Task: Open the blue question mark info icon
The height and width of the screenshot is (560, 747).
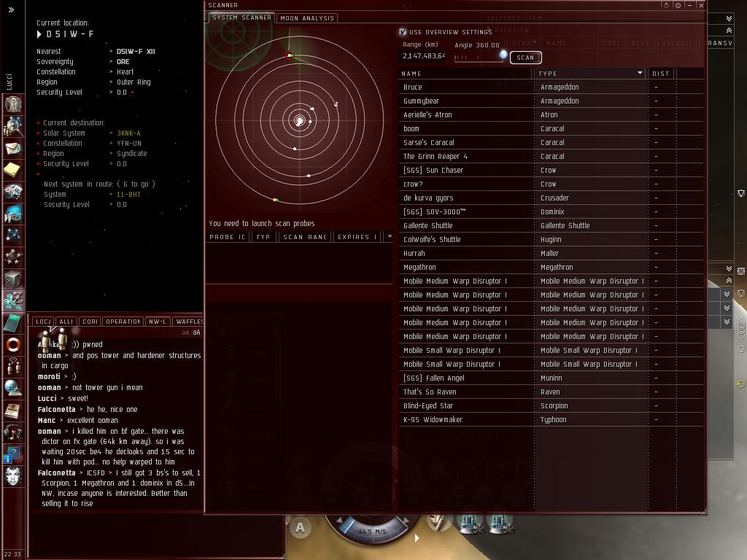Action: [x=13, y=454]
